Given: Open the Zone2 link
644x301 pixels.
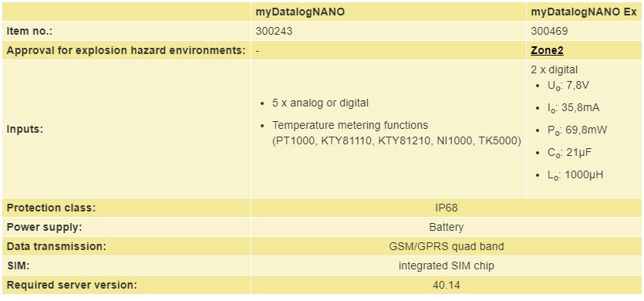Looking at the screenshot, I should tap(547, 51).
